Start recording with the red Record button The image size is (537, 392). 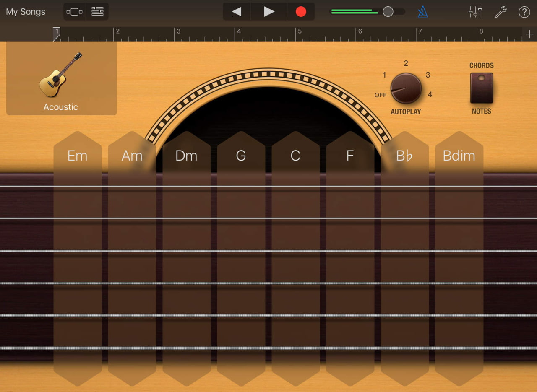(301, 12)
